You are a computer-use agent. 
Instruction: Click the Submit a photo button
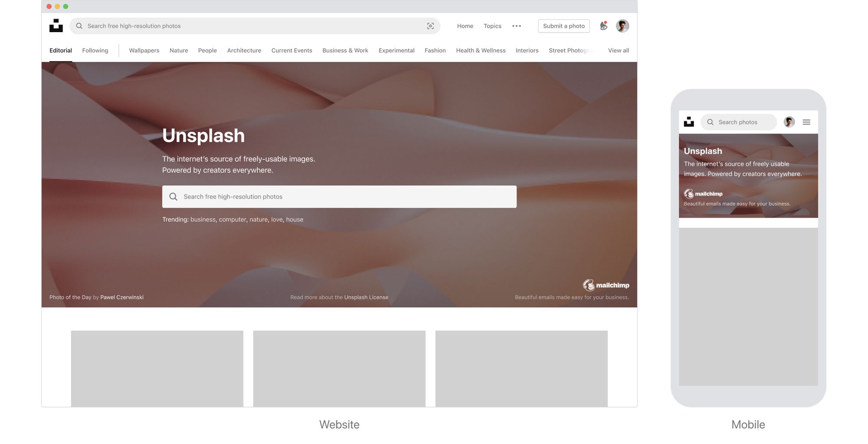(x=564, y=26)
